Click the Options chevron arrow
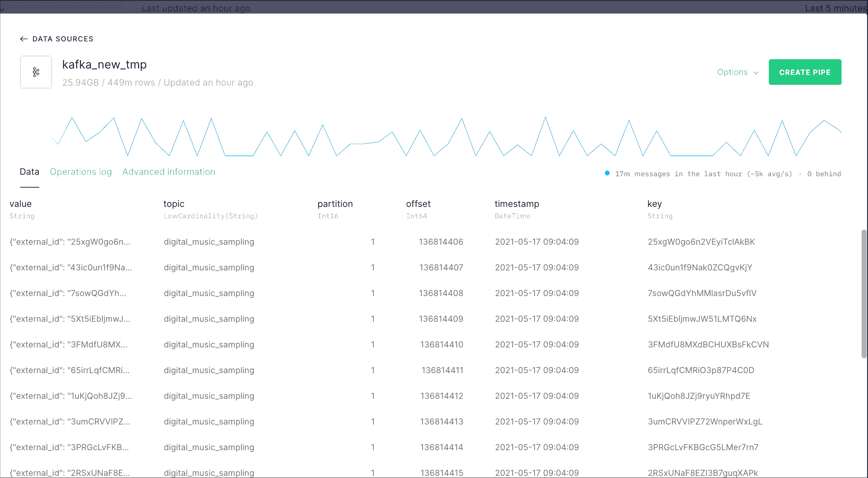Screen dimensions: 868x478 pyautogui.click(x=756, y=73)
